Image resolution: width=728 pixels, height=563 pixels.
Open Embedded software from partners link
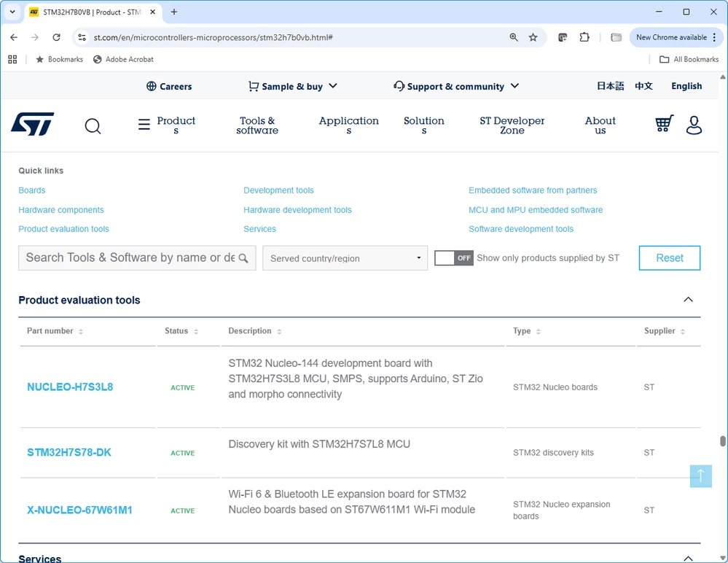(533, 190)
